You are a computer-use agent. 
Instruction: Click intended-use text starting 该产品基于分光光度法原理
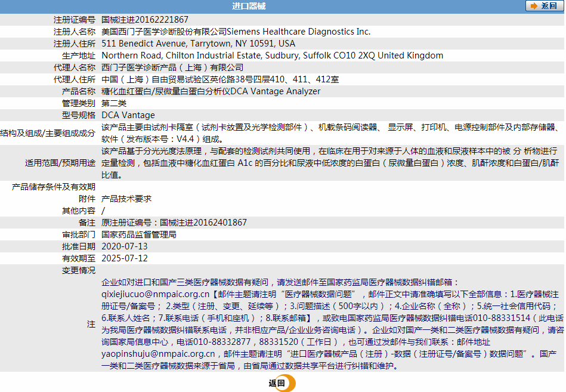click(x=330, y=163)
